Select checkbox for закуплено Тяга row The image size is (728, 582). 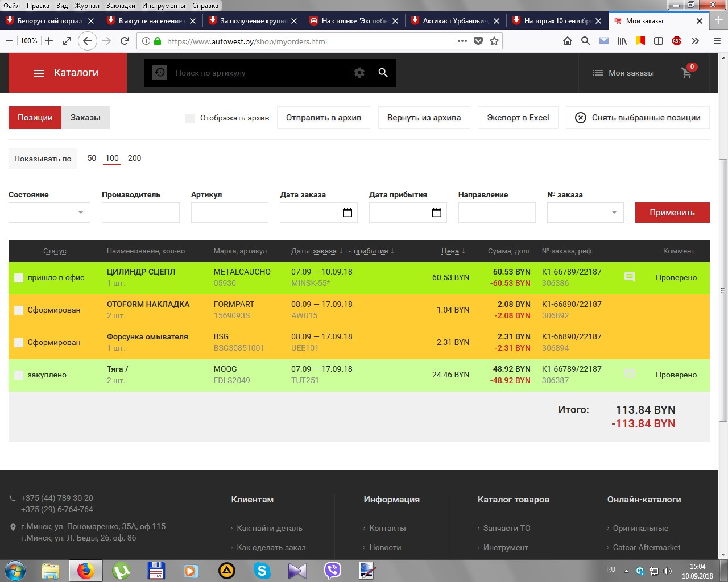pyautogui.click(x=19, y=375)
